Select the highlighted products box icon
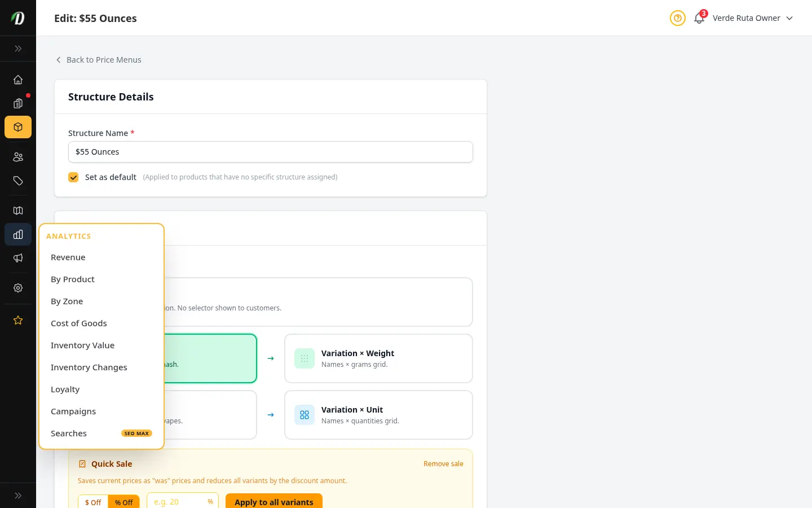 18,127
